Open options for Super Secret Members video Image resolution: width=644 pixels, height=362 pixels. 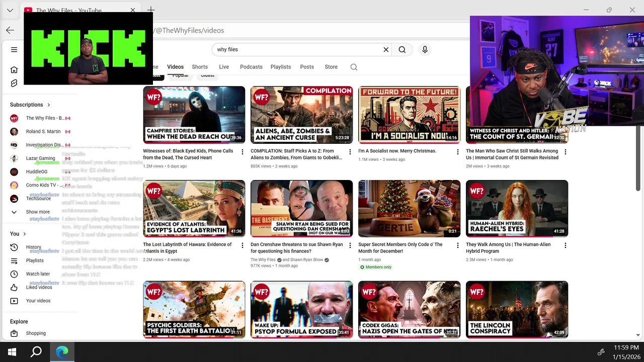(458, 245)
